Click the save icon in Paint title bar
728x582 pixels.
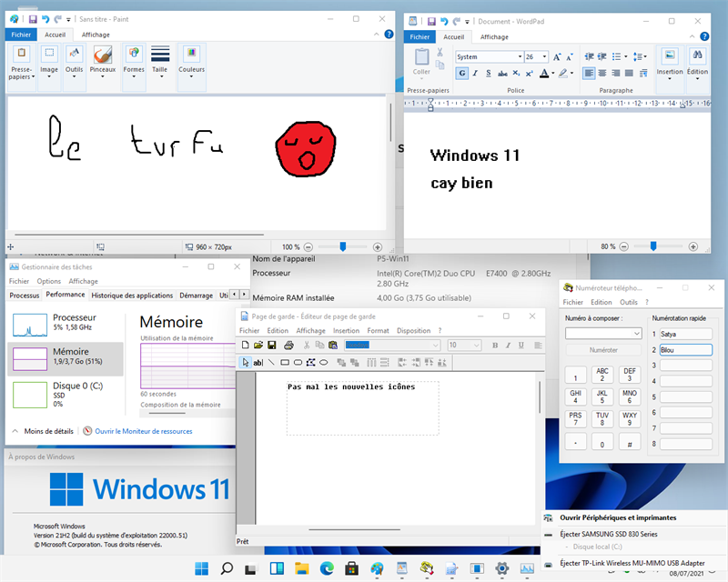[x=33, y=19]
